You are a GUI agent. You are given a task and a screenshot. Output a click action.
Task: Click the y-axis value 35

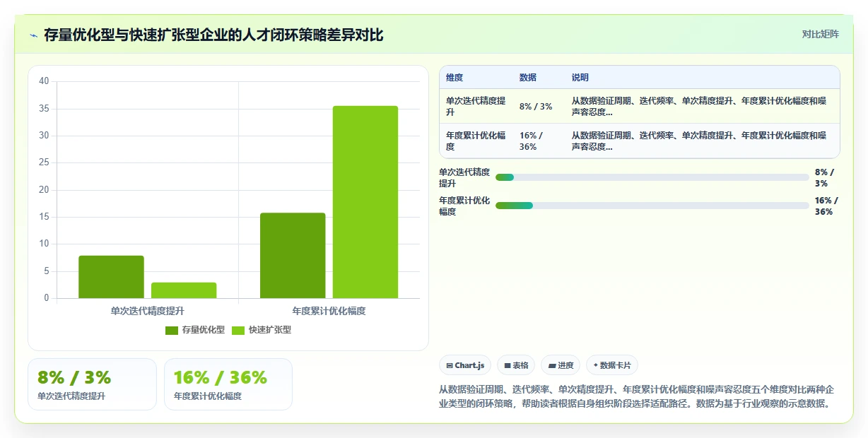tap(44, 109)
